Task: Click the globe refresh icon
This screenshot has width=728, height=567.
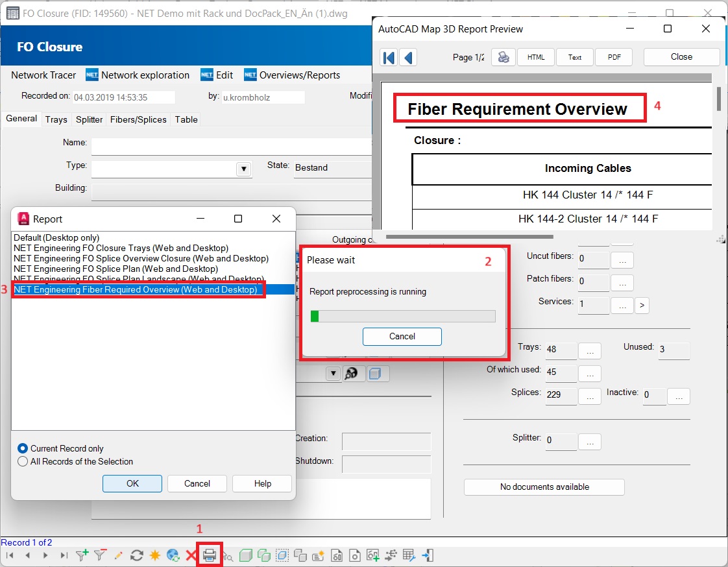Action: coord(173,555)
